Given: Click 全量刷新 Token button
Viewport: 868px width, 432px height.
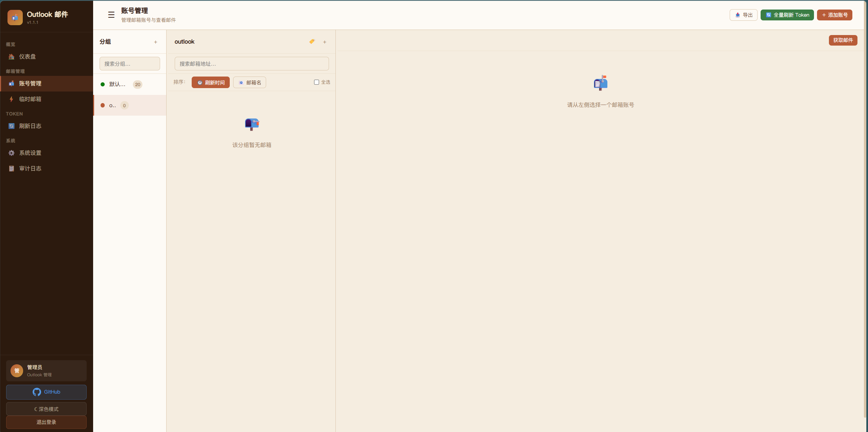Looking at the screenshot, I should point(787,15).
